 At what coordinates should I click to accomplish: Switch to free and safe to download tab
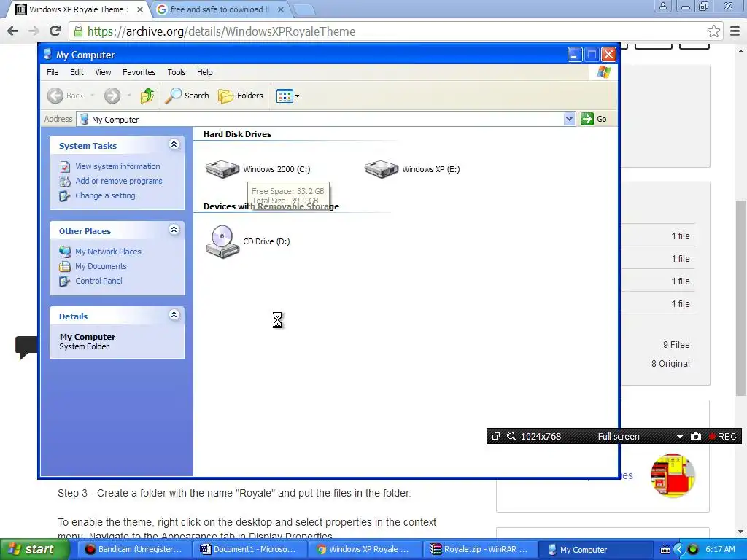(220, 9)
